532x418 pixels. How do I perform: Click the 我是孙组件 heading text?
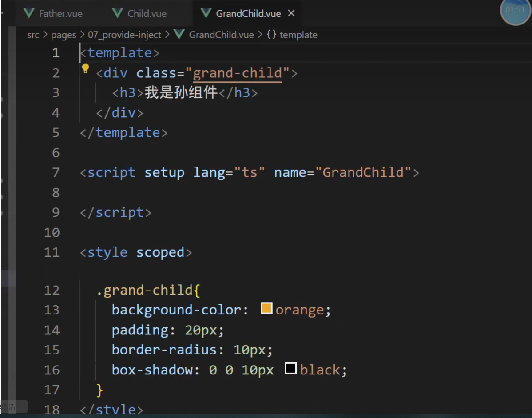pyautogui.click(x=181, y=93)
